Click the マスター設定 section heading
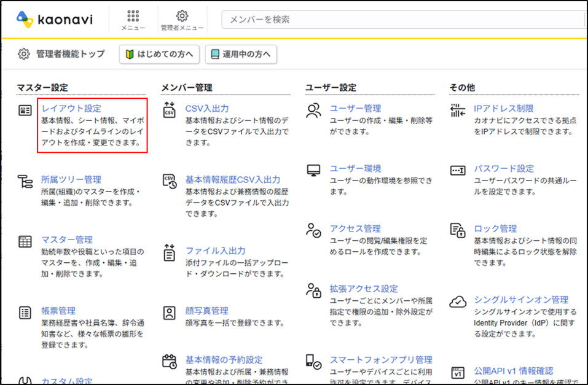Image resolution: width=588 pixels, height=385 pixels. click(42, 88)
